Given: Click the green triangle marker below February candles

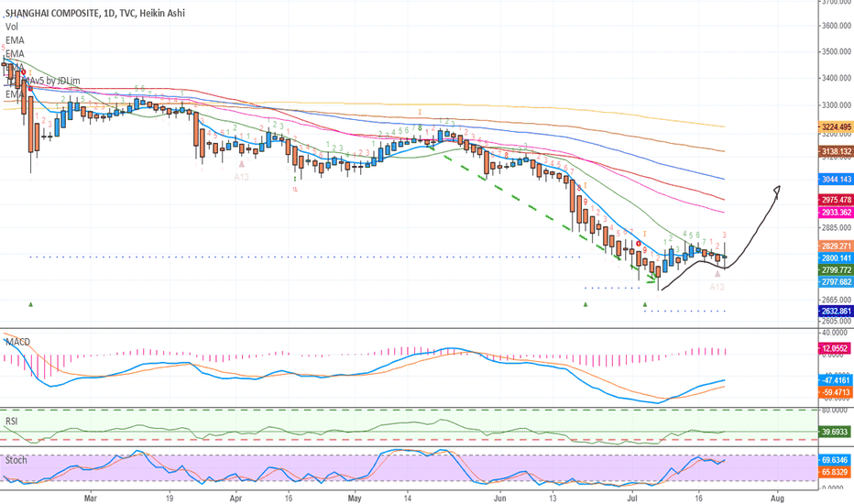Looking at the screenshot, I should point(30,304).
